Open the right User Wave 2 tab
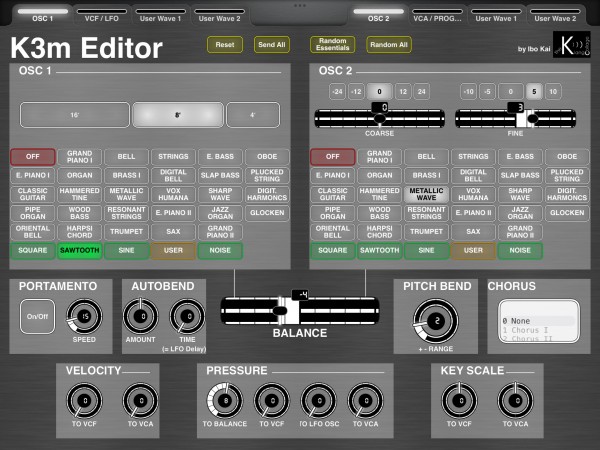This screenshot has height=450, width=600. click(555, 15)
